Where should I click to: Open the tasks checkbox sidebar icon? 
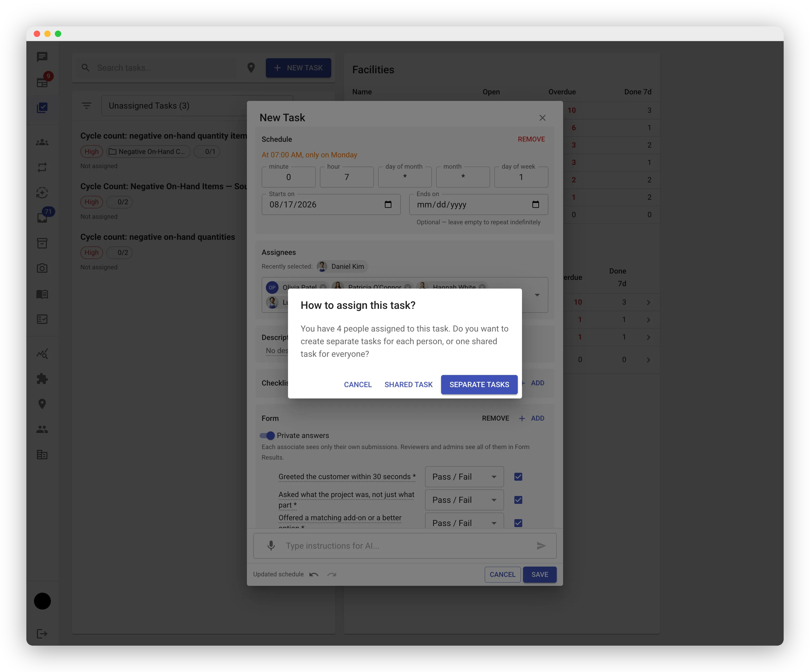point(42,108)
